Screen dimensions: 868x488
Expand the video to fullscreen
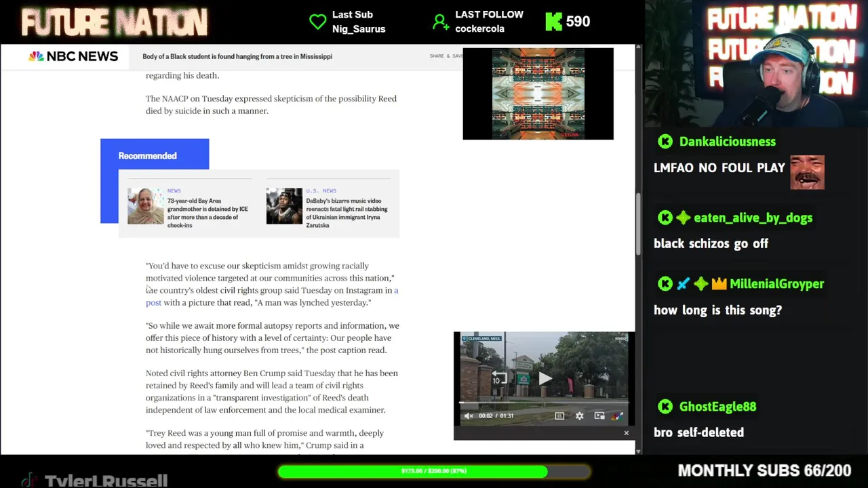click(618, 415)
